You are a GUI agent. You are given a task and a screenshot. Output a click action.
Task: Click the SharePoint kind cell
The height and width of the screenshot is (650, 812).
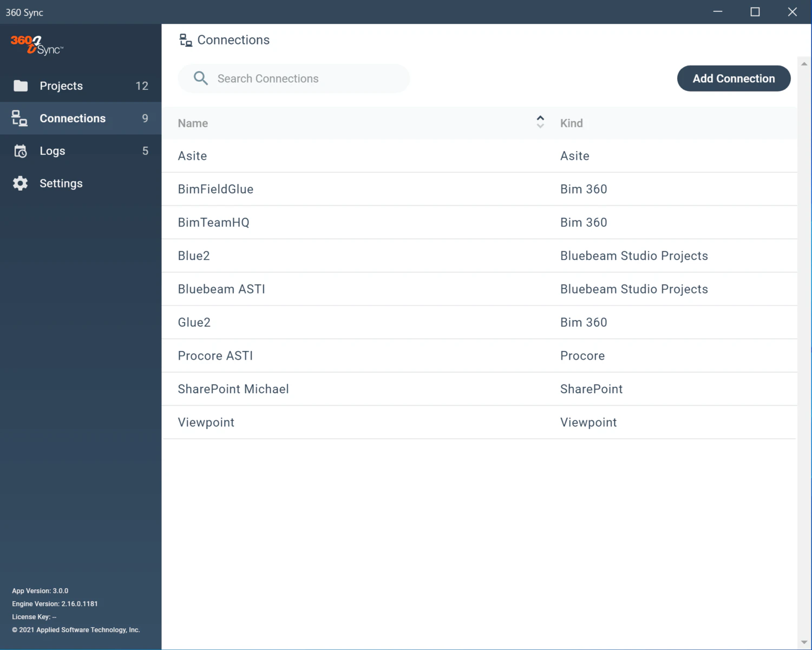(591, 389)
